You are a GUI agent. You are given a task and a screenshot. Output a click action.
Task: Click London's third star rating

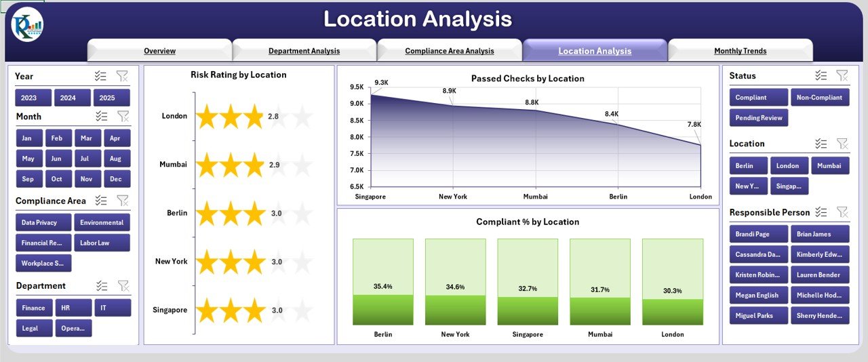click(x=254, y=117)
